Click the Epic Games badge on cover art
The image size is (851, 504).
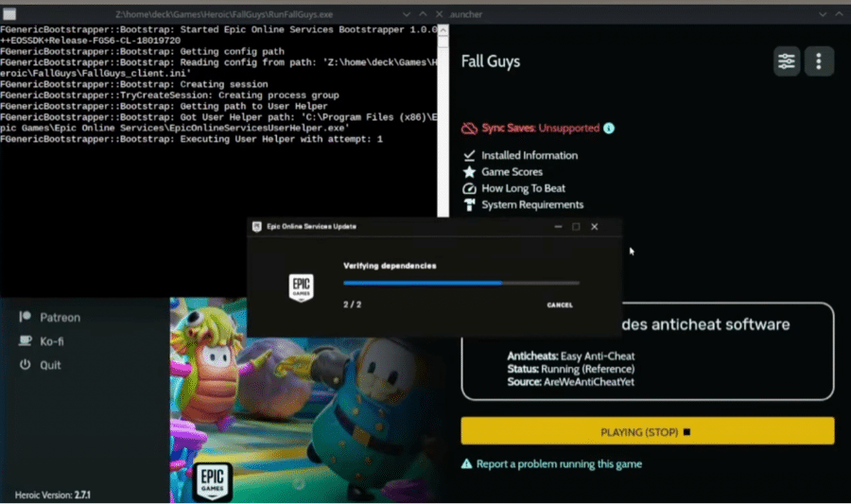[212, 480]
